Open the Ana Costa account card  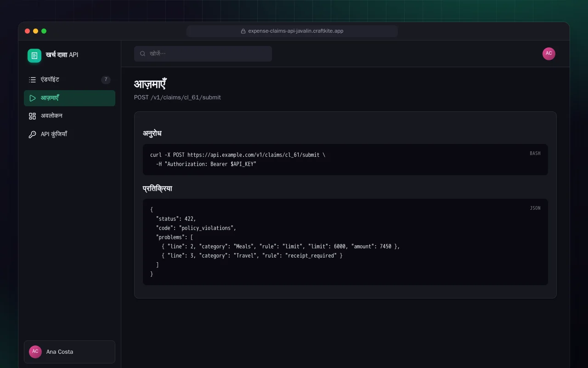click(69, 352)
